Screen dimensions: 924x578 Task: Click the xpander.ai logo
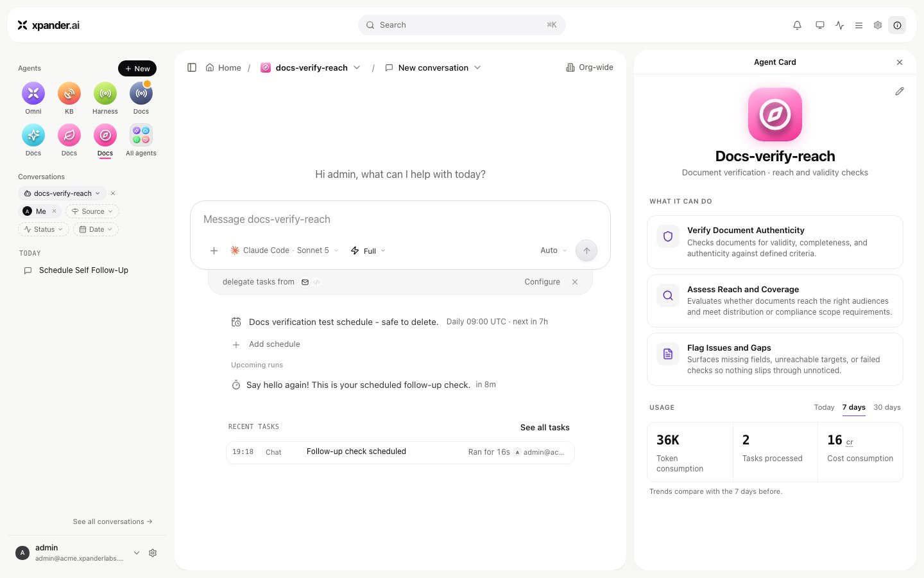point(49,25)
